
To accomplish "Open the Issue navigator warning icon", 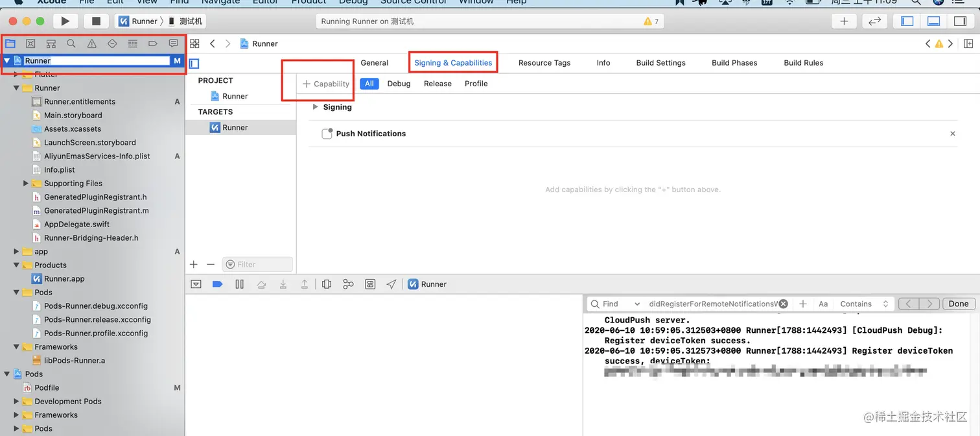I will [x=92, y=44].
